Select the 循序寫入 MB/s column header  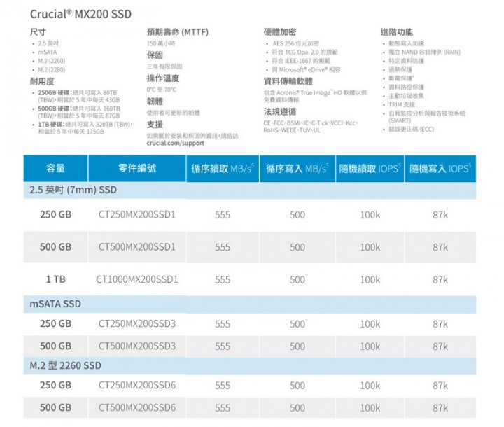tap(297, 168)
